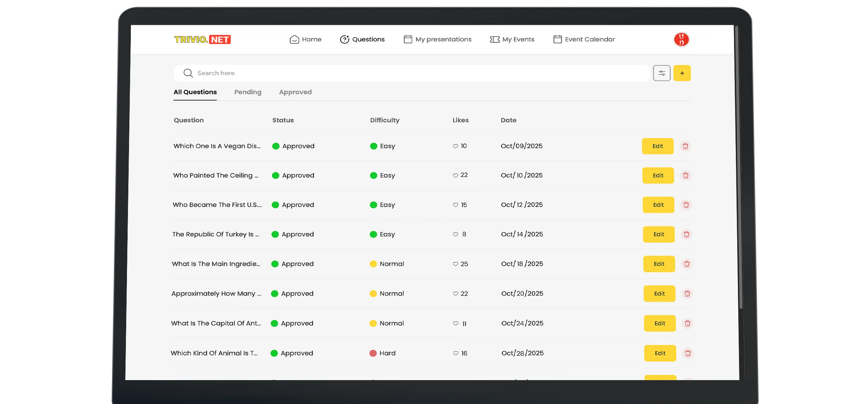Click trash icon for Oct/18/2025 question
Viewport: 868px width, 404px height.
(687, 264)
